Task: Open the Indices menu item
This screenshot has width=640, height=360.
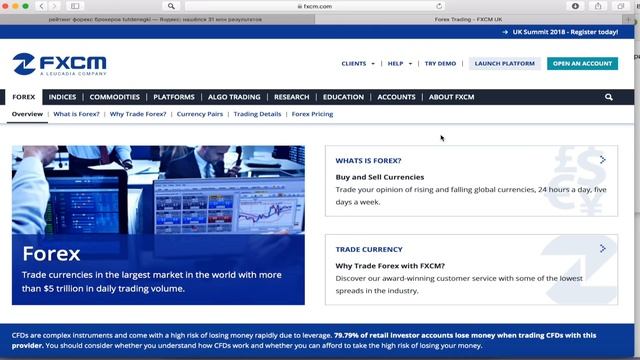Action: point(62,97)
